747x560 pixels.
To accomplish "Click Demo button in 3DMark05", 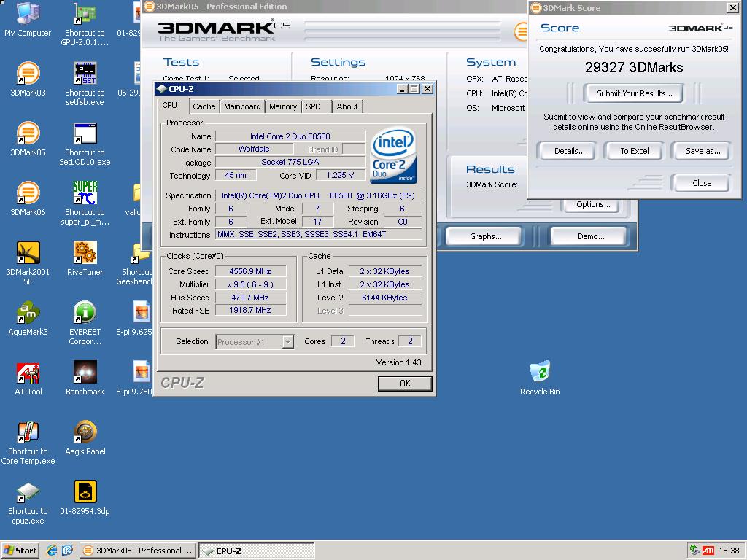I will (590, 236).
